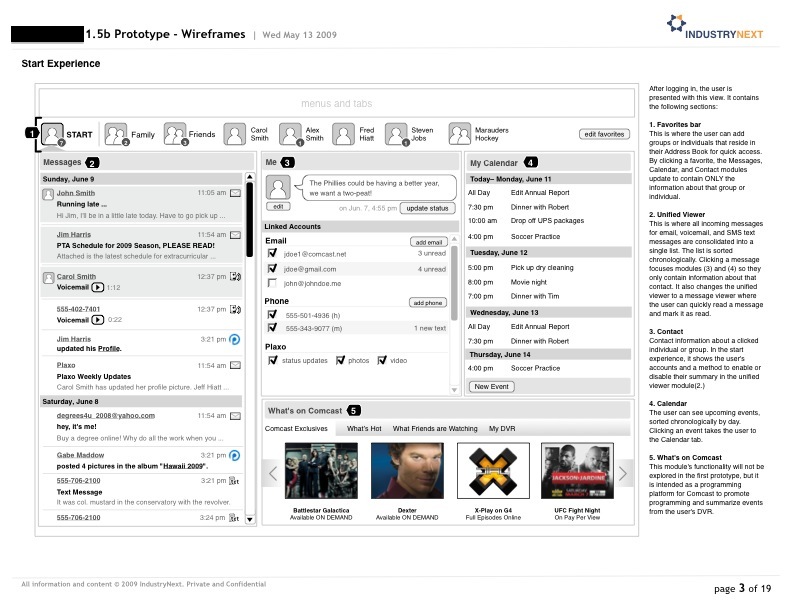Screen dimensions: 792x612
Task: Click Plaxo icon on Jim Harris profile update
Action: tap(234, 339)
